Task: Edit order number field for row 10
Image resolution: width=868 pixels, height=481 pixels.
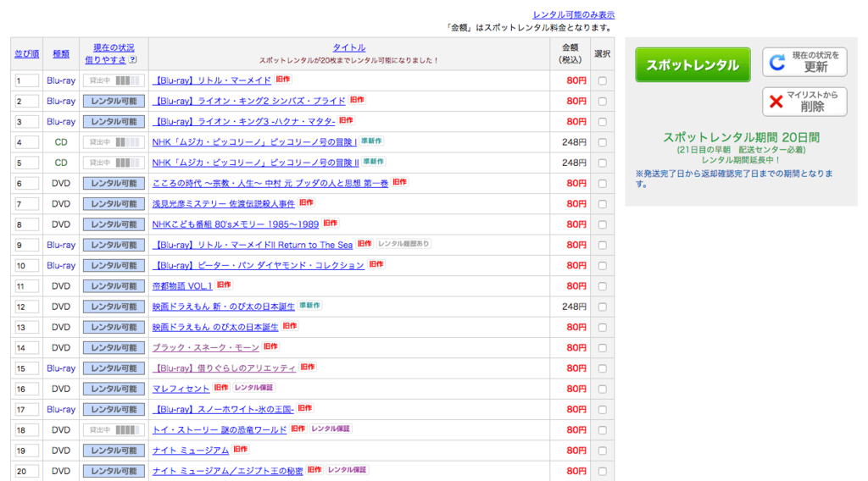Action: tap(26, 265)
